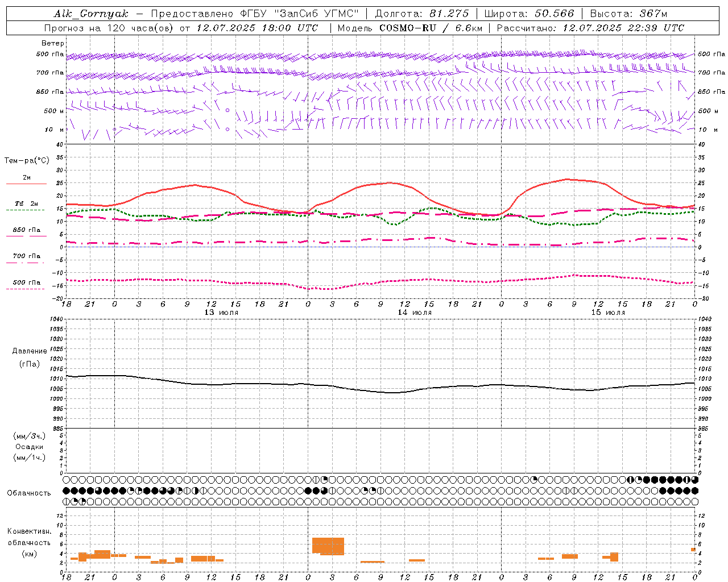Image resolution: width=728 pixels, height=582 pixels.
Task: Click the 'Модель COSMO-RU / 6.6км' text
Action: 410,28
